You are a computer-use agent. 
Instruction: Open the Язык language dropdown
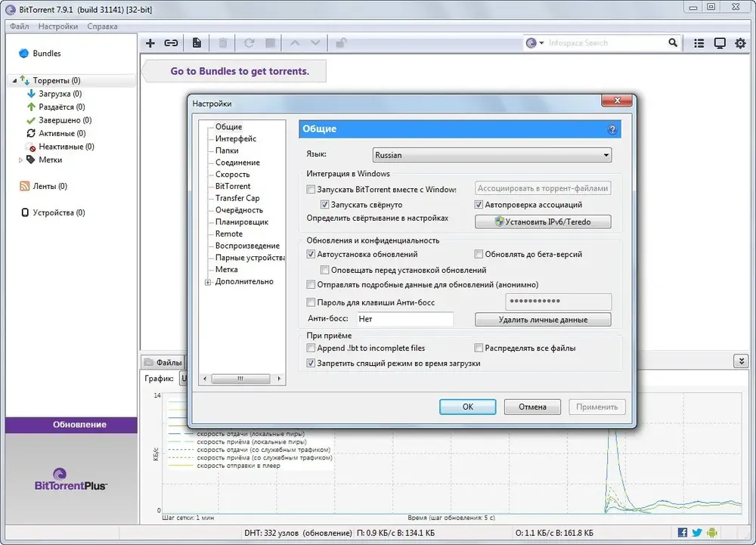click(492, 155)
